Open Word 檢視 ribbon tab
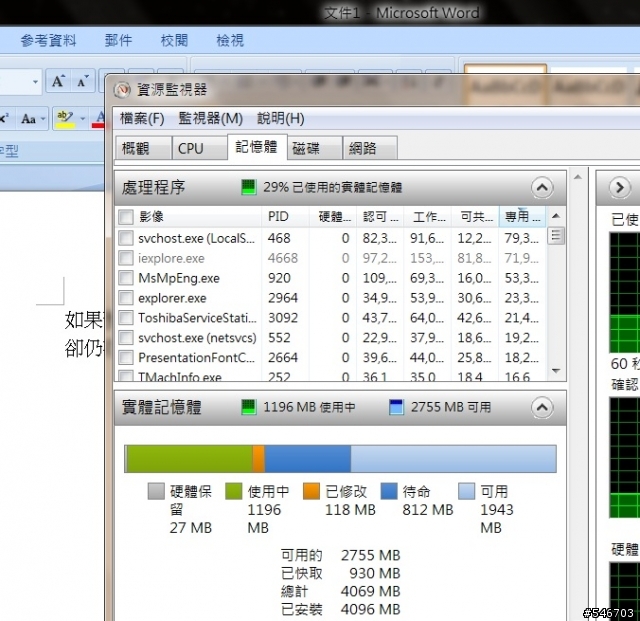 [230, 40]
